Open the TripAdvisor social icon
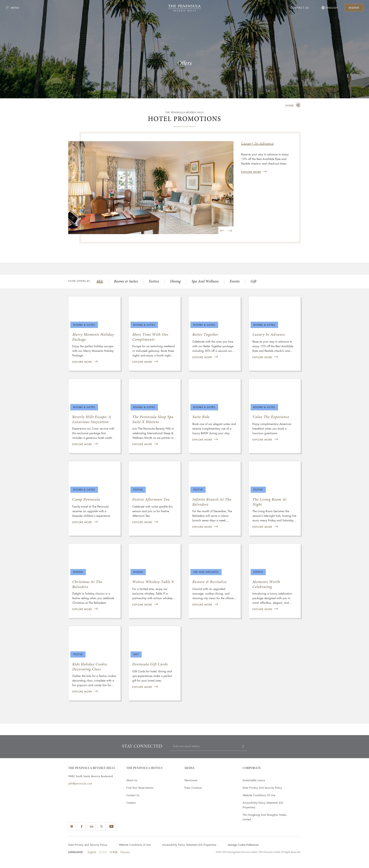The height and width of the screenshot is (868, 369). [x=92, y=826]
